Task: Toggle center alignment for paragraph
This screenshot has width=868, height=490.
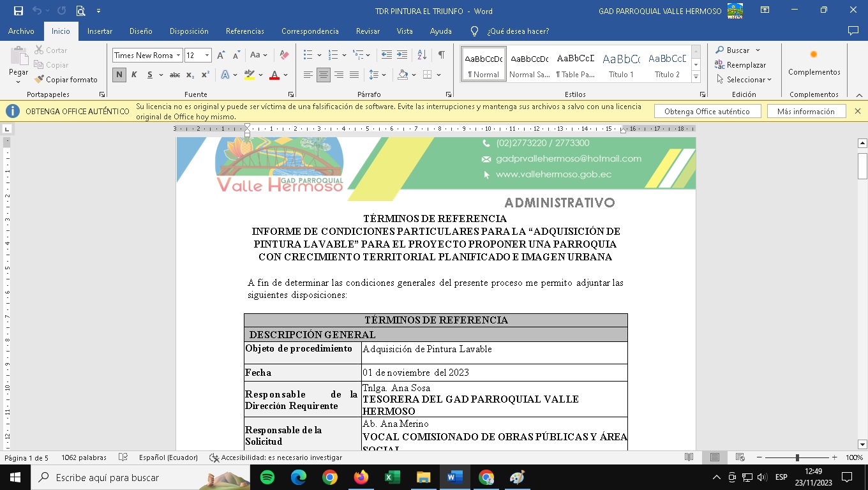Action: coord(324,75)
